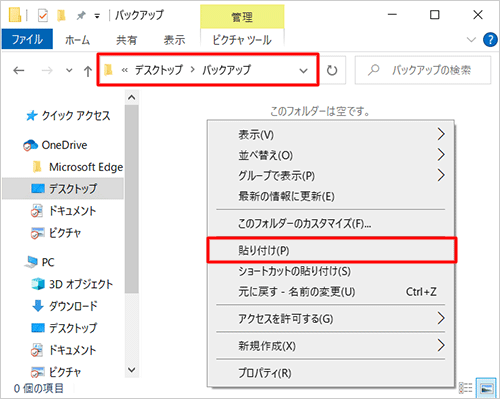The height and width of the screenshot is (399, 500).
Task: Go up one folder level
Action: click(x=88, y=71)
